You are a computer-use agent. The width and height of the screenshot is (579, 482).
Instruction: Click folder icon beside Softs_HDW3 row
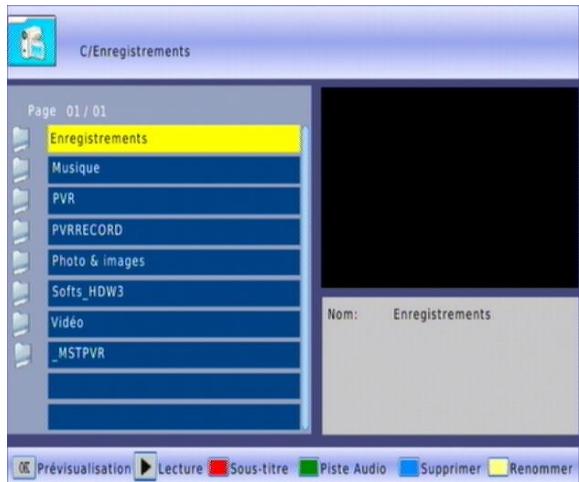click(21, 294)
